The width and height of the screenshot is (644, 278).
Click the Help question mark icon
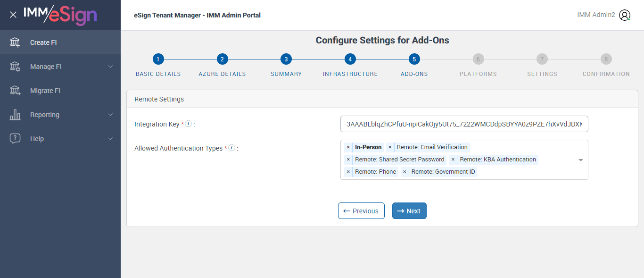pyautogui.click(x=15, y=139)
